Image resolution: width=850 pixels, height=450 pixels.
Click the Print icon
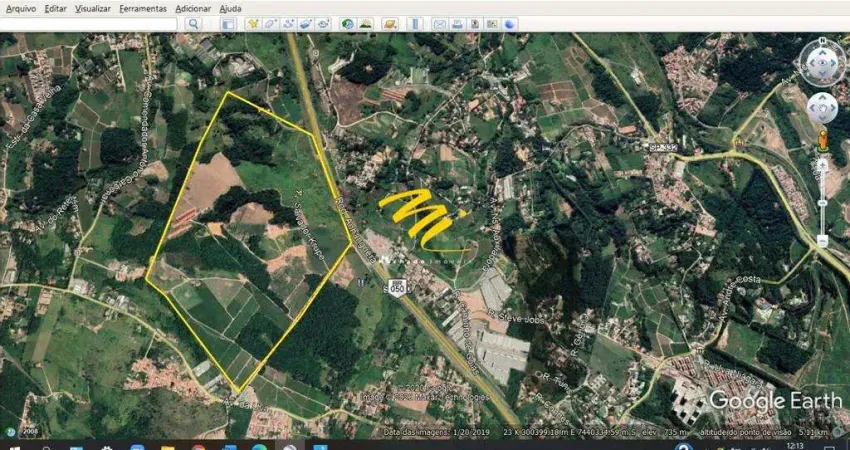pyautogui.click(x=457, y=24)
